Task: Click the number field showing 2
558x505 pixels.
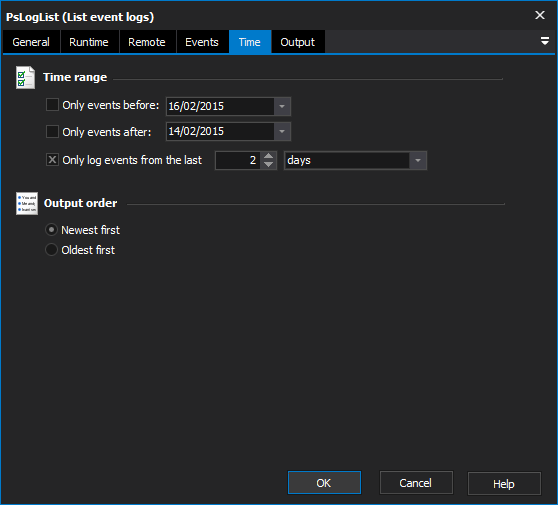Action: tap(238, 161)
